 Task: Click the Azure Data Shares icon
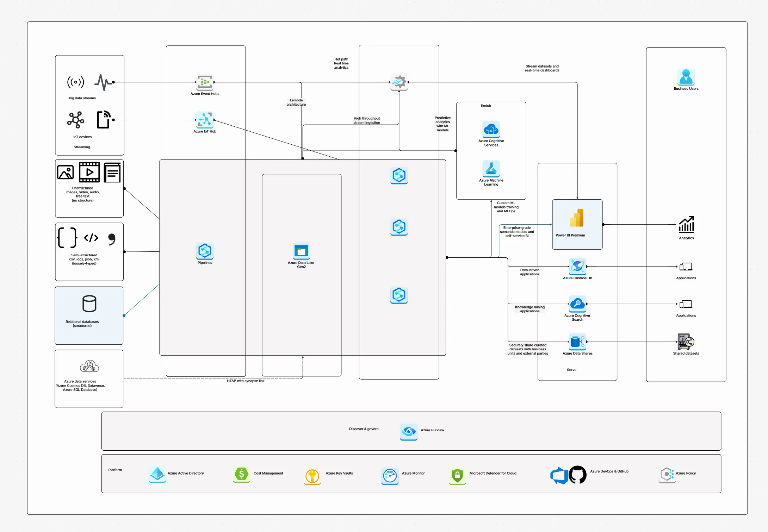tap(577, 342)
